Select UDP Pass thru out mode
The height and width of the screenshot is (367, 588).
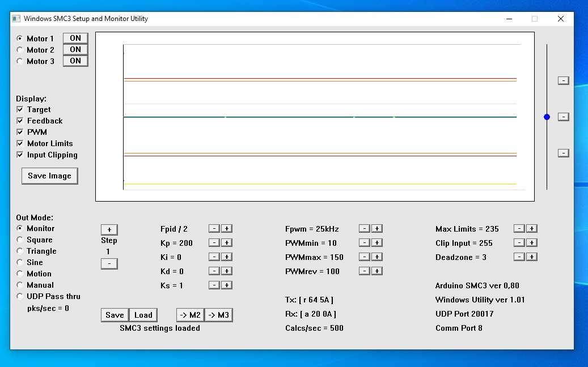(x=19, y=296)
